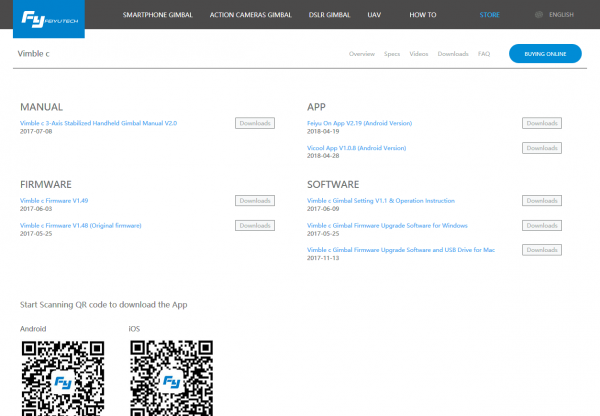Click the Buying Online button

pos(545,54)
